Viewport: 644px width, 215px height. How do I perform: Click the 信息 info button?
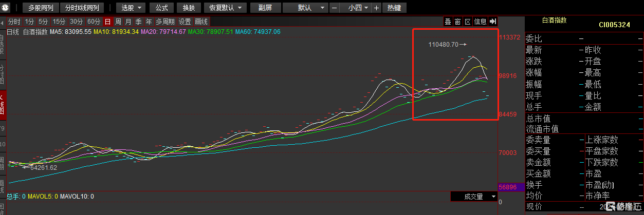(480, 22)
